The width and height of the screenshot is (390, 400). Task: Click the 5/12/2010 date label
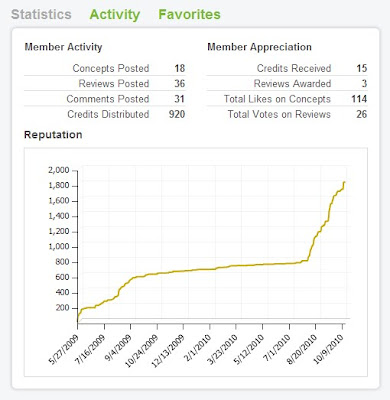tap(249, 350)
